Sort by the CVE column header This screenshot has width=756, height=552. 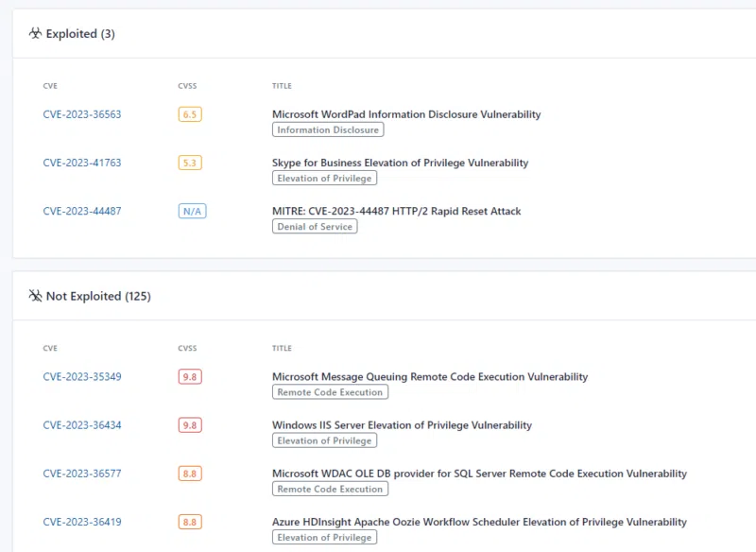[x=50, y=85]
